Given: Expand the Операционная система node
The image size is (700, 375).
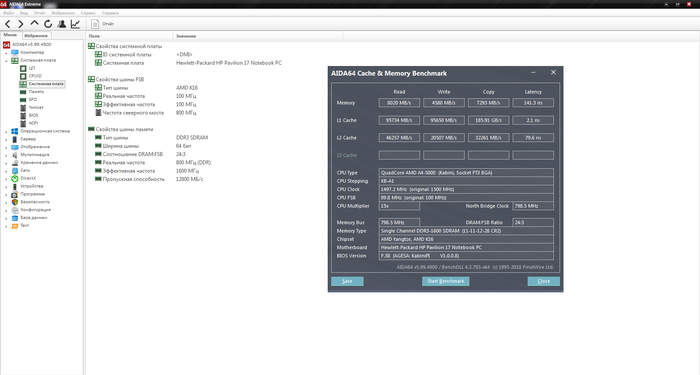Looking at the screenshot, I should point(6,131).
